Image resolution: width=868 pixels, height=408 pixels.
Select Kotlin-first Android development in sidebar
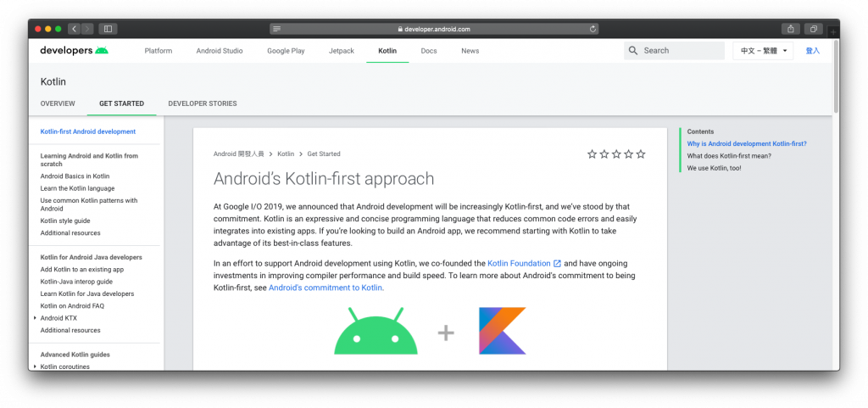click(x=88, y=131)
